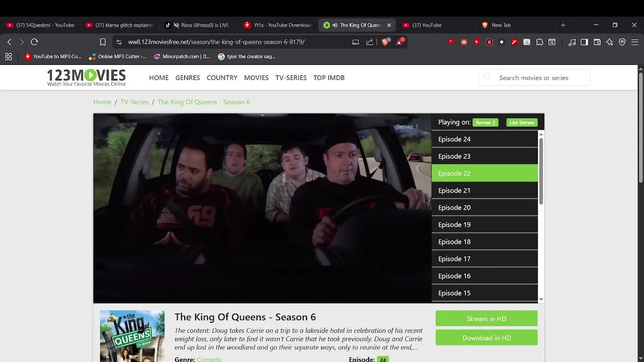The image size is (644, 362).
Task: Switch to the (37) YouTube tab
Action: click(437, 25)
